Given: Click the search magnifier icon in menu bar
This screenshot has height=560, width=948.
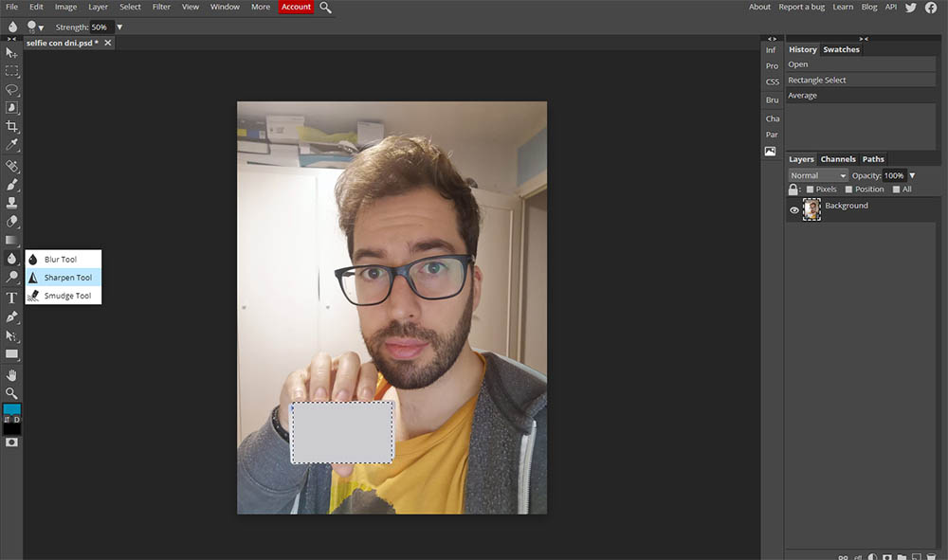Looking at the screenshot, I should pyautogui.click(x=325, y=8).
